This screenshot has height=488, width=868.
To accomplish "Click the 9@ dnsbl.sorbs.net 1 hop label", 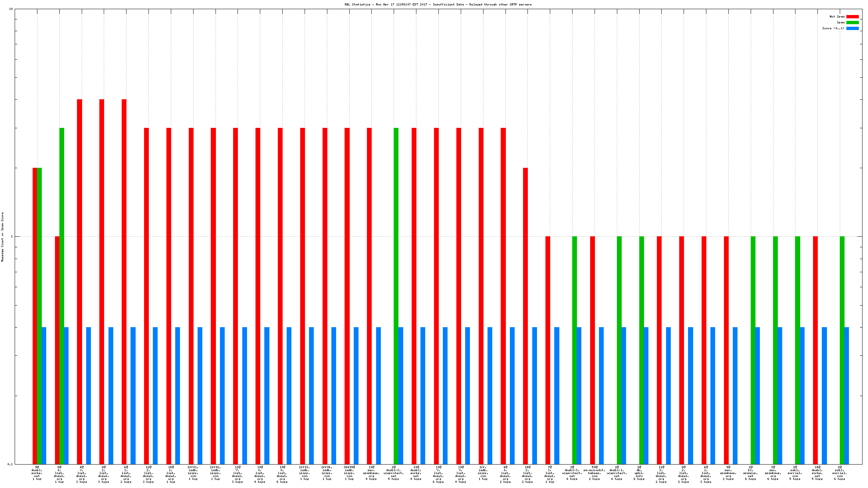I will tap(37, 473).
